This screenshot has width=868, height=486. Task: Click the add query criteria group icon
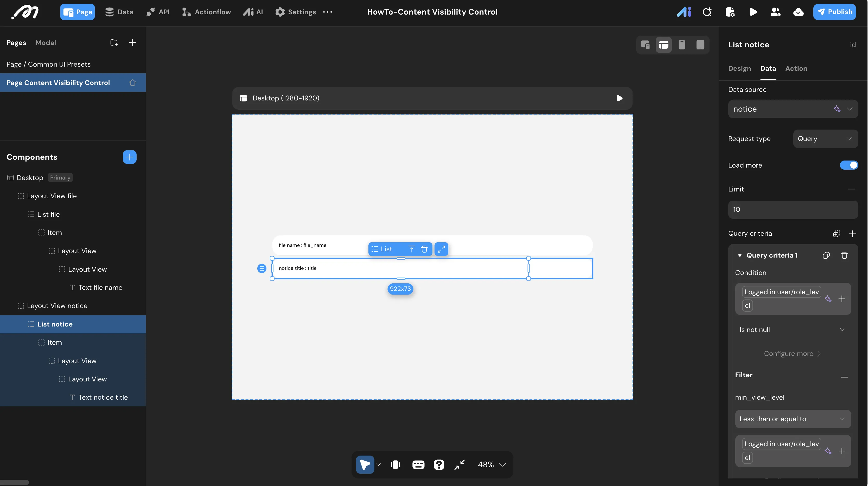coord(836,234)
